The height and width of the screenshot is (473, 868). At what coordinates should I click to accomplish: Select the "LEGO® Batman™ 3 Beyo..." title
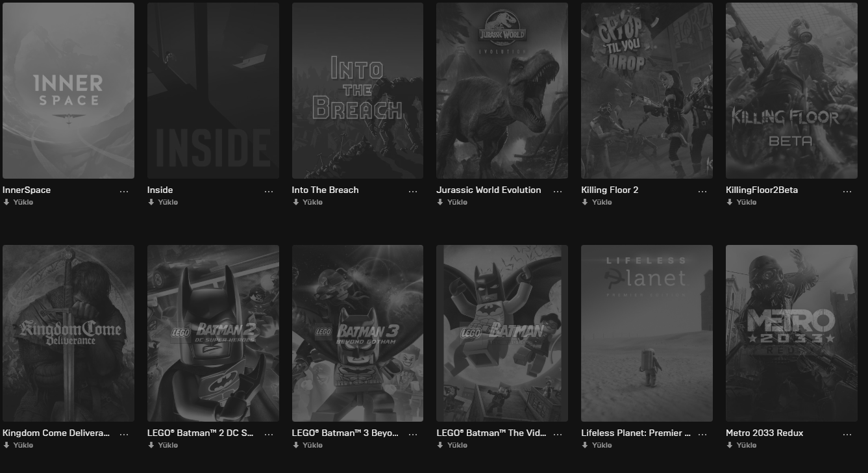[345, 433]
